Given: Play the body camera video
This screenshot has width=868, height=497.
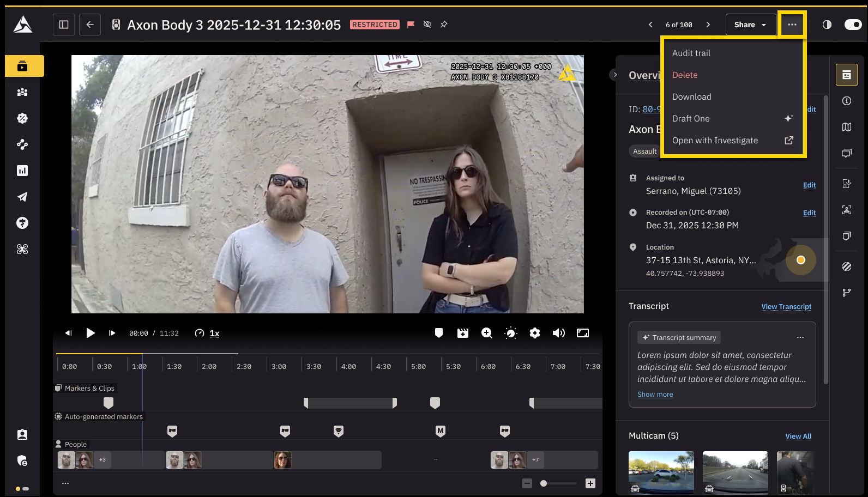Looking at the screenshot, I should (91, 333).
